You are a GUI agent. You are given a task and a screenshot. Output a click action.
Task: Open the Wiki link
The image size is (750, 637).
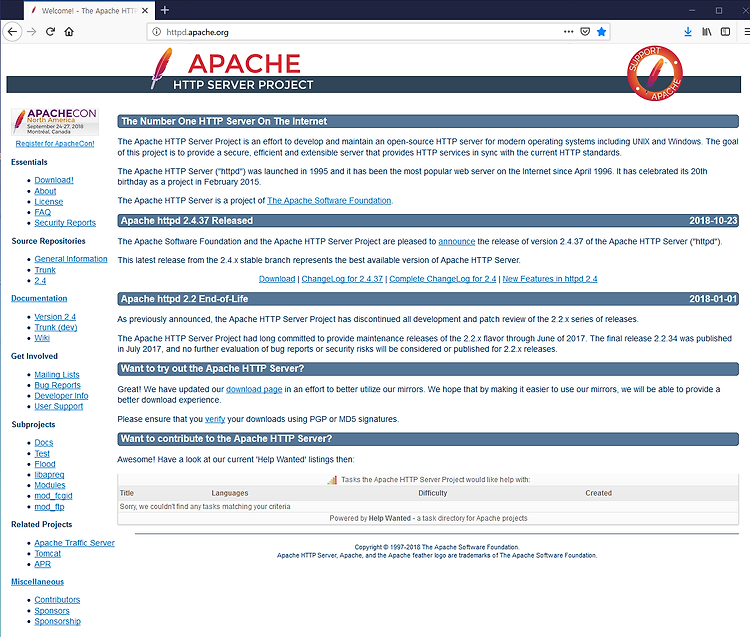coord(42,338)
